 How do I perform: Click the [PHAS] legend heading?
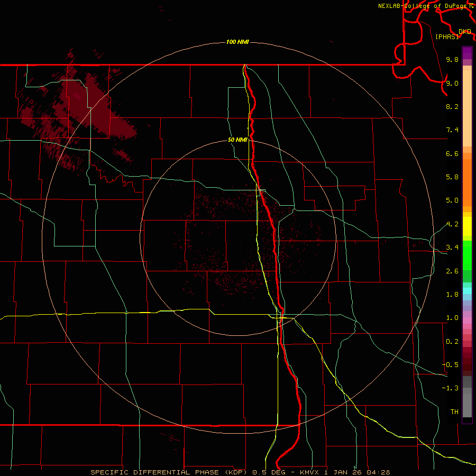point(447,36)
